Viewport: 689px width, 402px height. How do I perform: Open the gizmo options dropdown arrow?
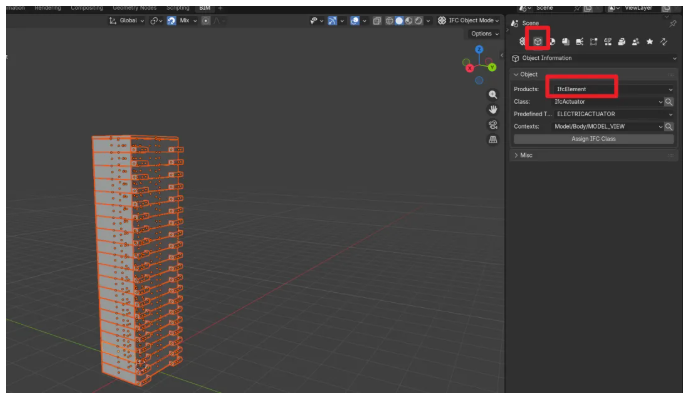click(x=342, y=21)
